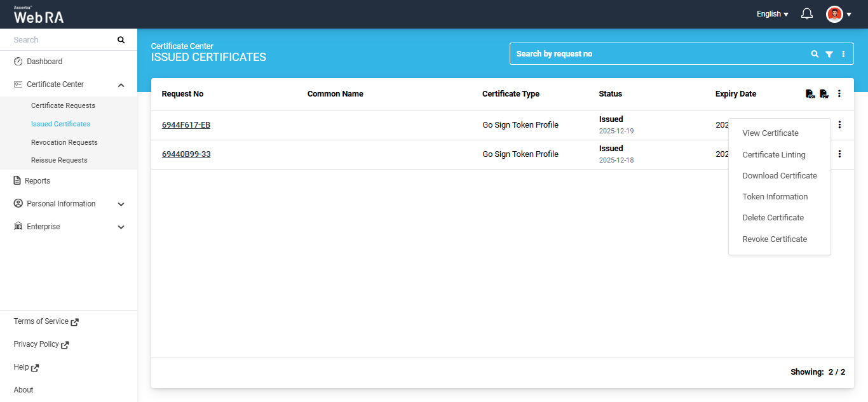The width and height of the screenshot is (868, 402).
Task: Open request number 6944F617-EB link
Action: 186,125
